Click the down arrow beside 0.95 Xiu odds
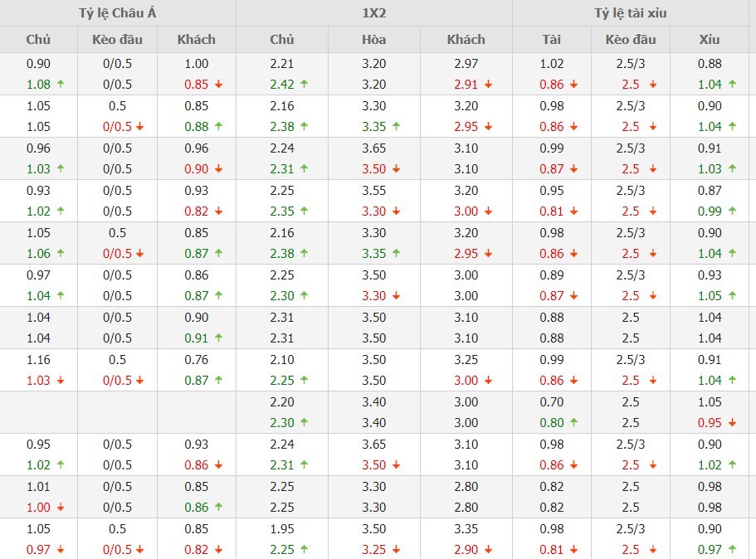Screen dimensions: 756x559 click(732, 423)
